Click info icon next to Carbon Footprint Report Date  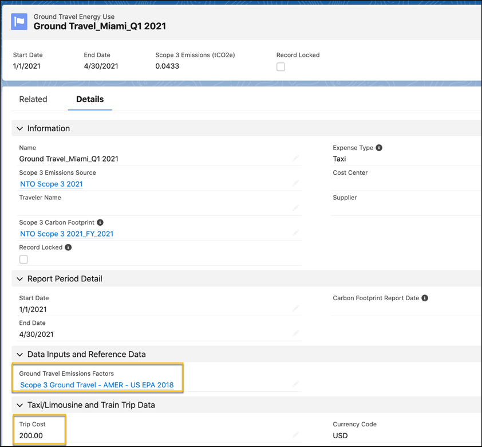click(x=425, y=298)
